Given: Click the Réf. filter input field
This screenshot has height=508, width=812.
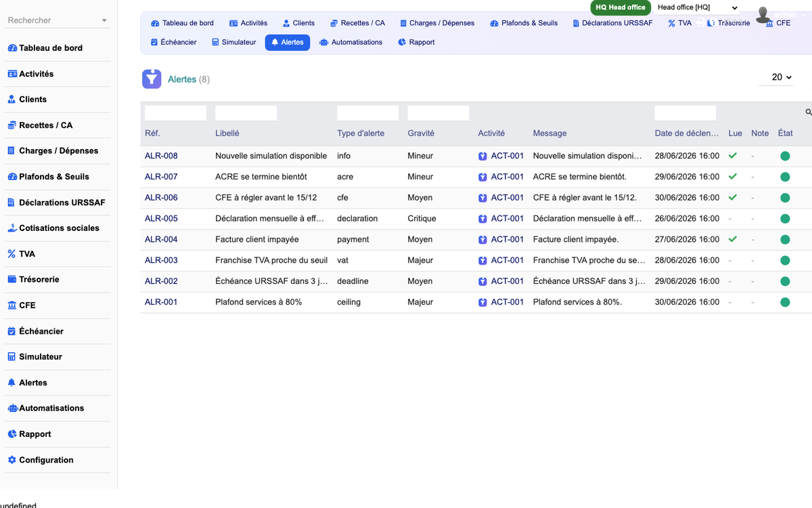Looking at the screenshot, I should point(175,113).
